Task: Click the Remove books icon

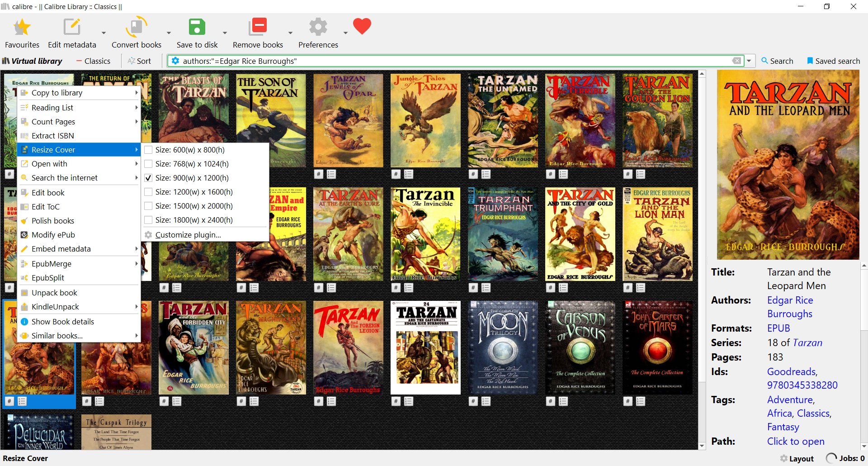Action: coord(258,27)
